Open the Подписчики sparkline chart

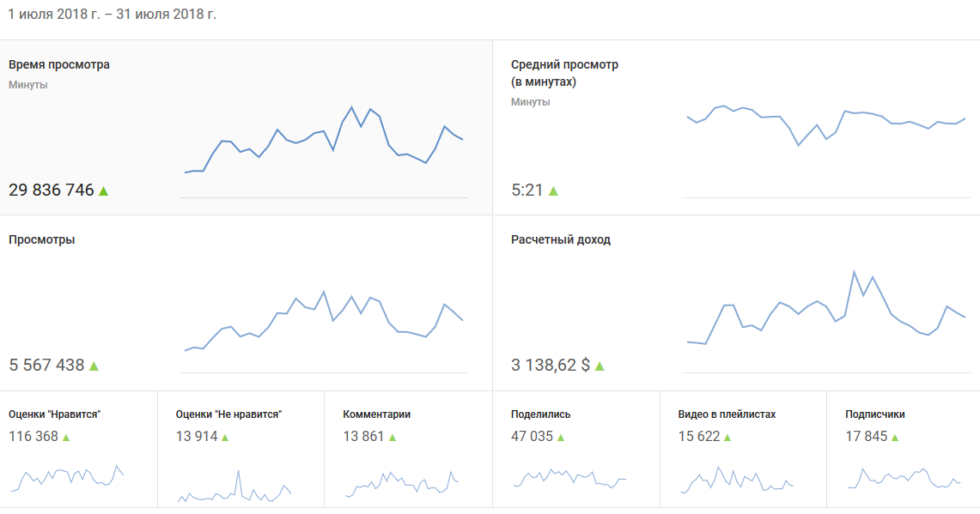(x=904, y=479)
